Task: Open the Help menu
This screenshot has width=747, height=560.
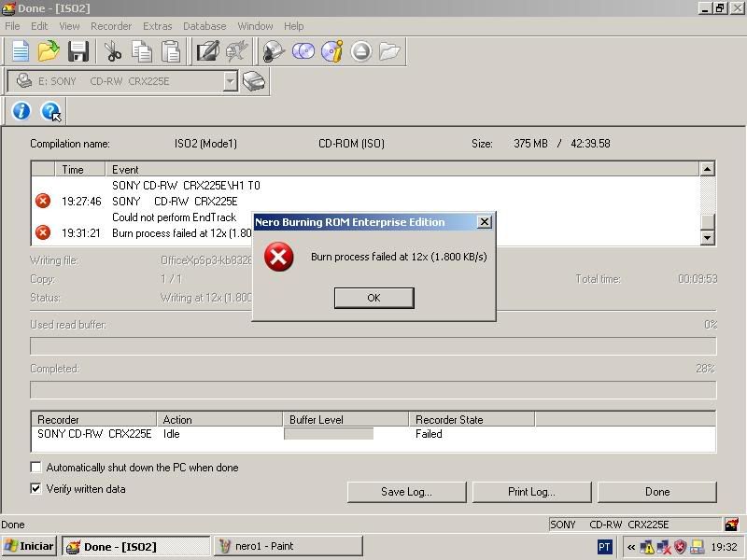Action: coord(293,26)
